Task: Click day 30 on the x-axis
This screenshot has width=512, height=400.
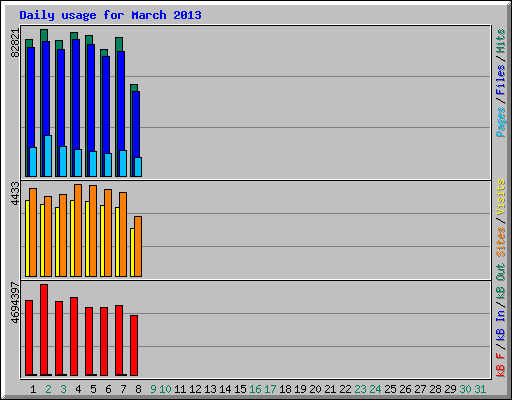Action: pyautogui.click(x=465, y=389)
